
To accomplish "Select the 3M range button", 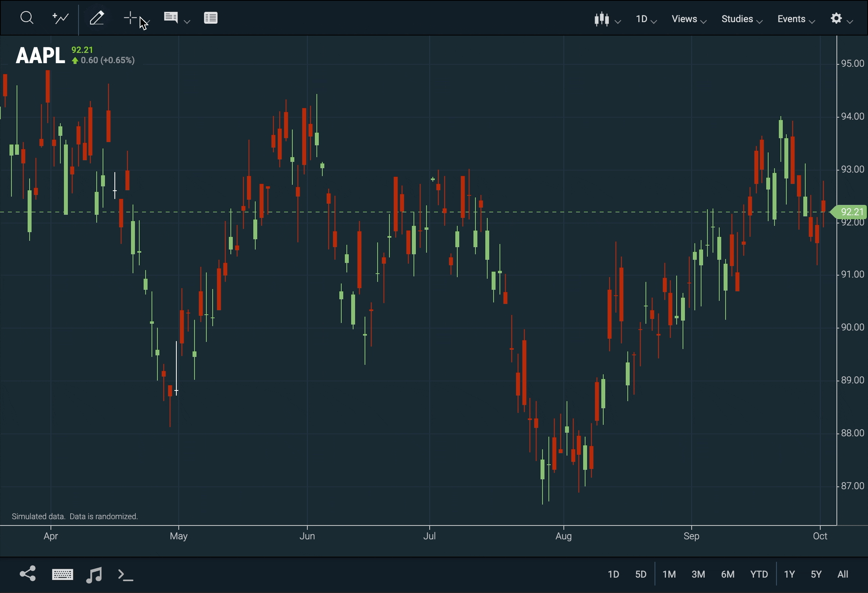I will pos(698,574).
